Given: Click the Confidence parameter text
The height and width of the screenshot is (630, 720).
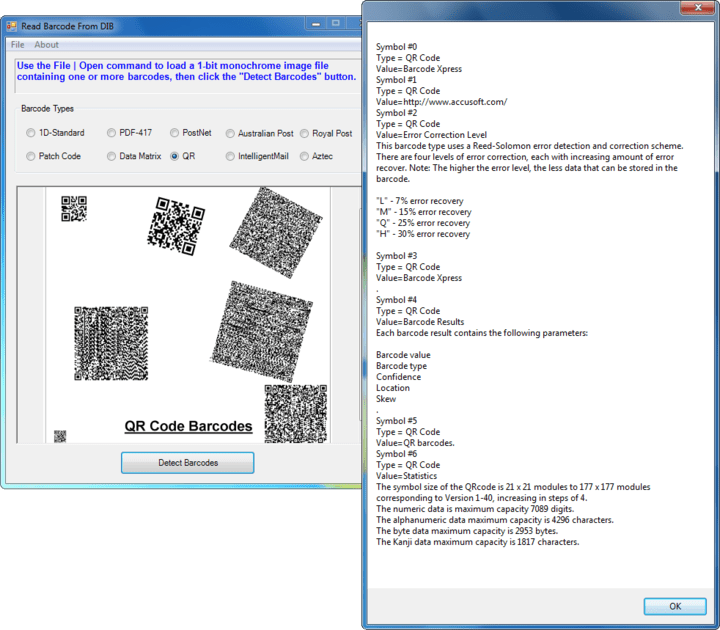Looking at the screenshot, I should (x=398, y=377).
